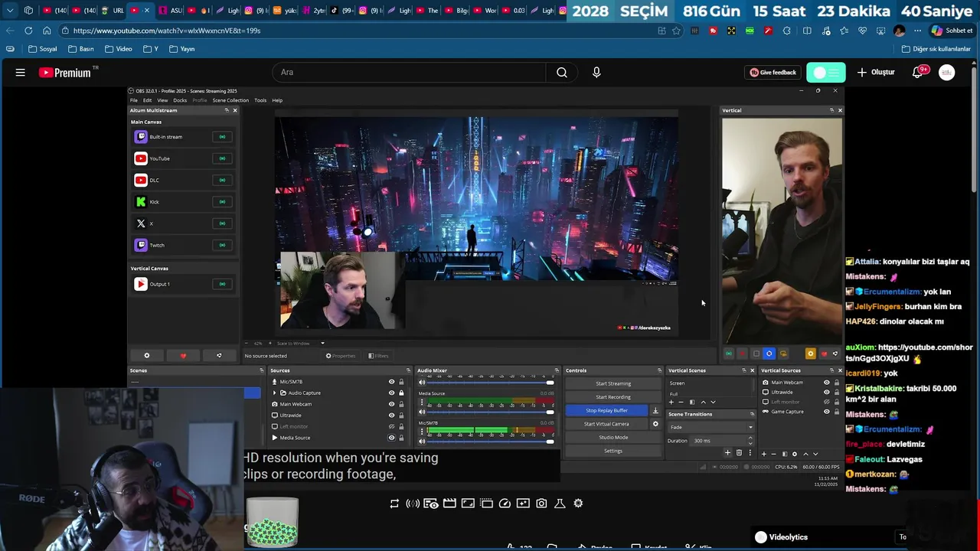The height and width of the screenshot is (551, 980).
Task: Click the YouTube Oluştur button
Action: [875, 73]
